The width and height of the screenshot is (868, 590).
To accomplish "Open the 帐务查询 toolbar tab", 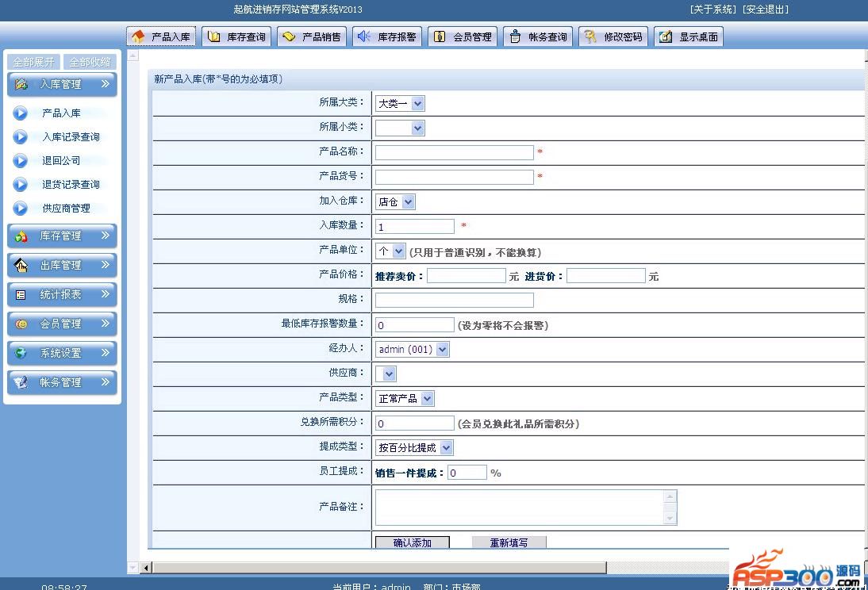I will coord(537,36).
